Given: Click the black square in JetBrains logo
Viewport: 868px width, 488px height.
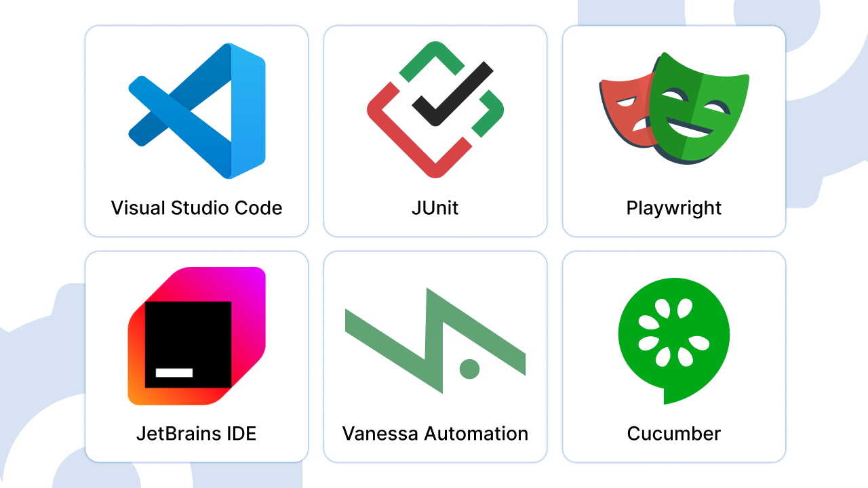Looking at the screenshot, I should coord(188,345).
